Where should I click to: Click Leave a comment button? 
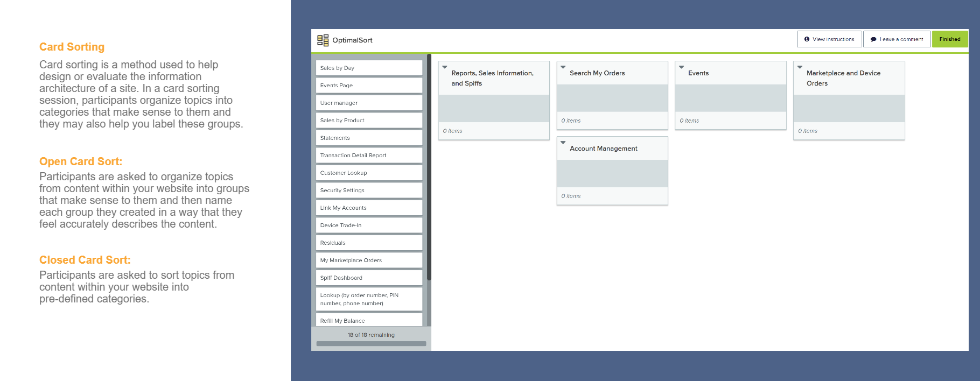coord(897,39)
